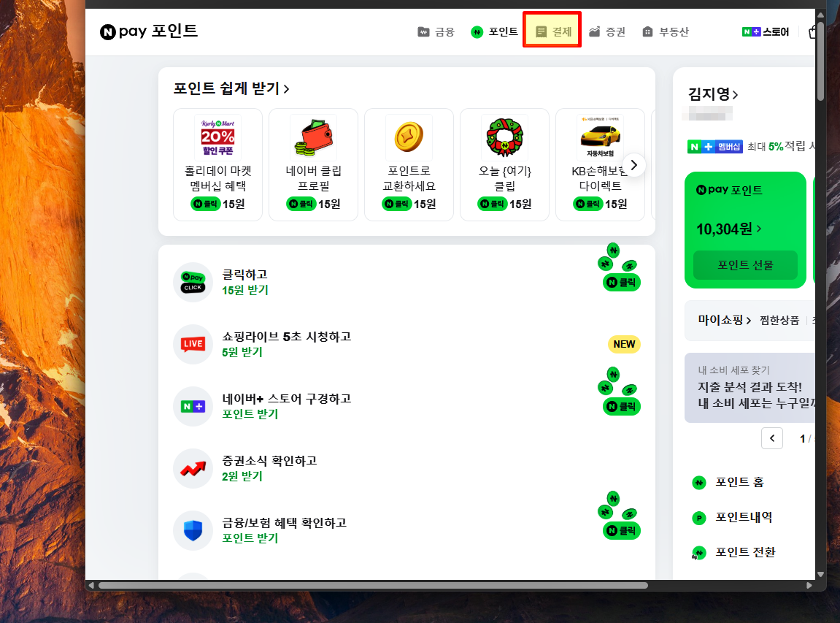Go to previous banner with left arrow
The width and height of the screenshot is (840, 623).
point(772,438)
